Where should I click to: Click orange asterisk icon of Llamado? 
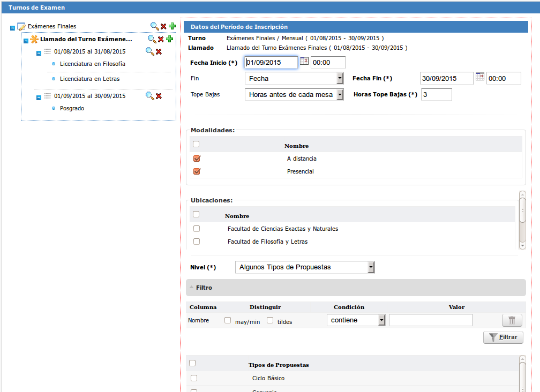pos(34,39)
